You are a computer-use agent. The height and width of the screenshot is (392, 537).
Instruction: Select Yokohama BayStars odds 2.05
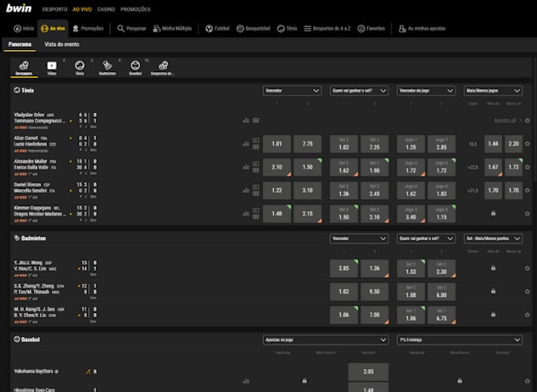click(x=368, y=372)
